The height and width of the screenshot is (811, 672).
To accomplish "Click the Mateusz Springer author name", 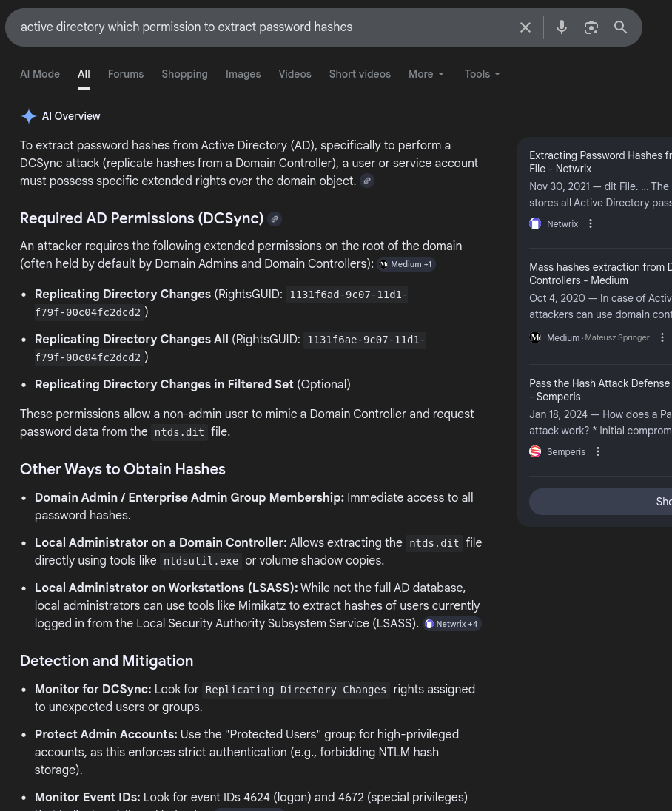I will [616, 337].
